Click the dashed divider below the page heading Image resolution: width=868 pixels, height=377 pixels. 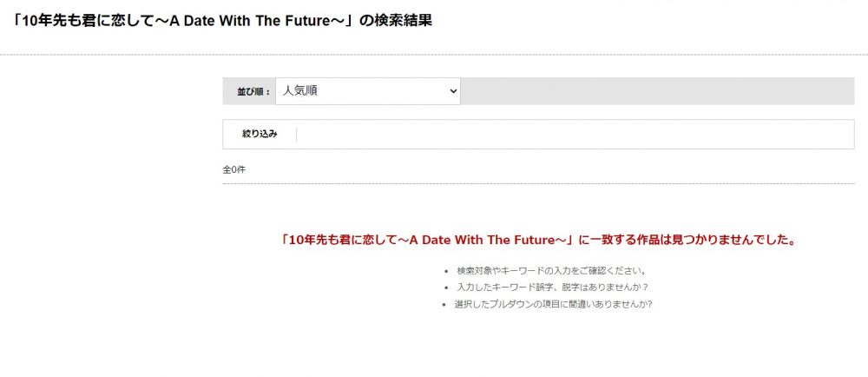tap(434, 55)
